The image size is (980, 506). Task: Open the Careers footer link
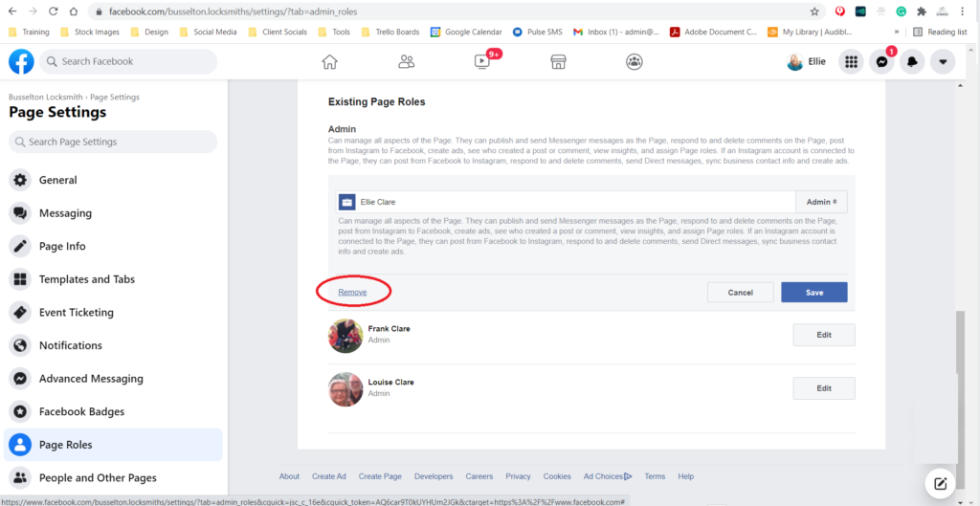(479, 476)
